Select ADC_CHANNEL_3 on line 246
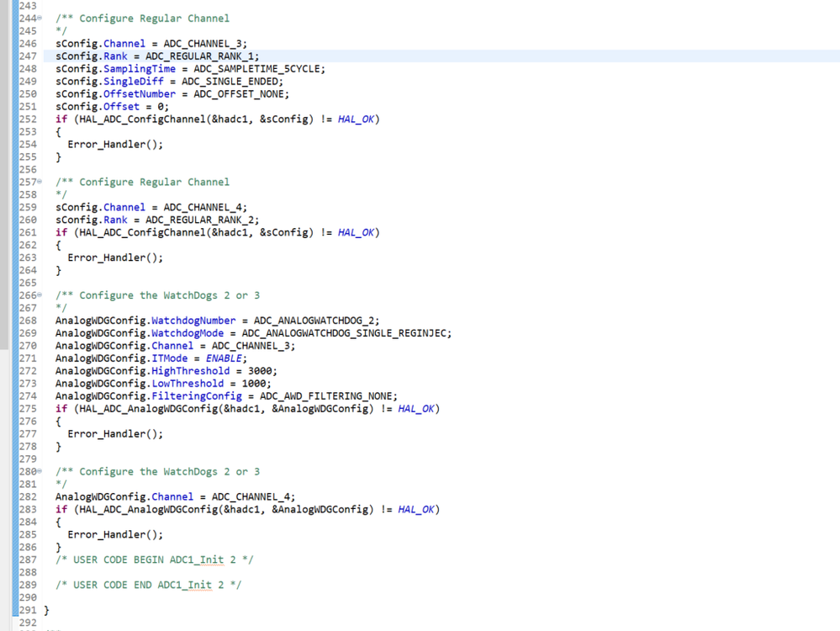The image size is (840, 631). pos(203,44)
